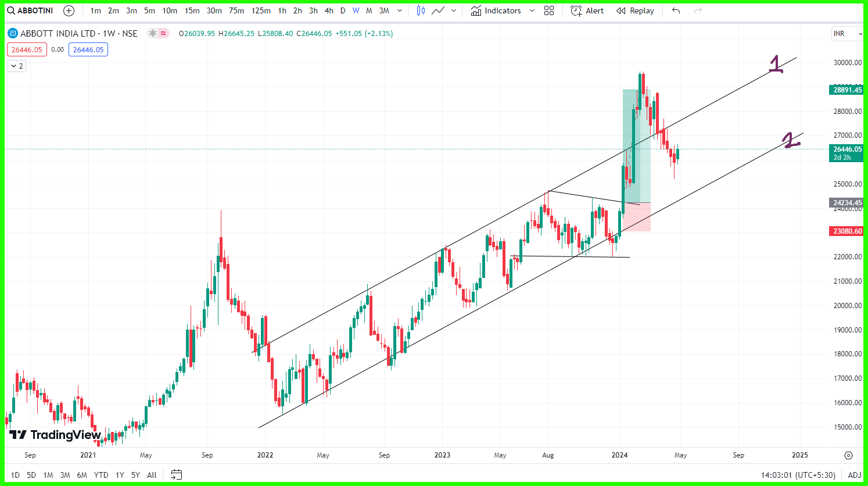
Task: Select 3M timeframe in top toolbar
Action: tap(384, 10)
